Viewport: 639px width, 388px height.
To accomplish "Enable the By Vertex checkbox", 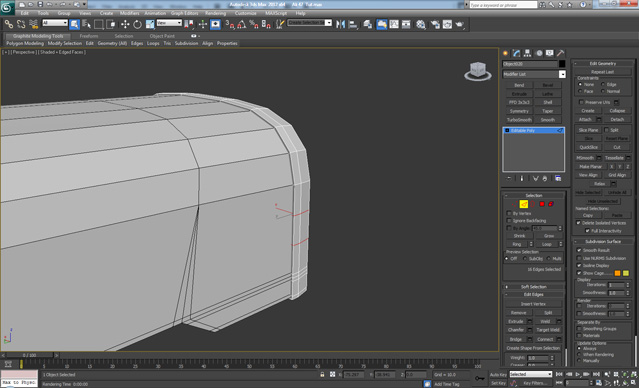I will [x=509, y=213].
